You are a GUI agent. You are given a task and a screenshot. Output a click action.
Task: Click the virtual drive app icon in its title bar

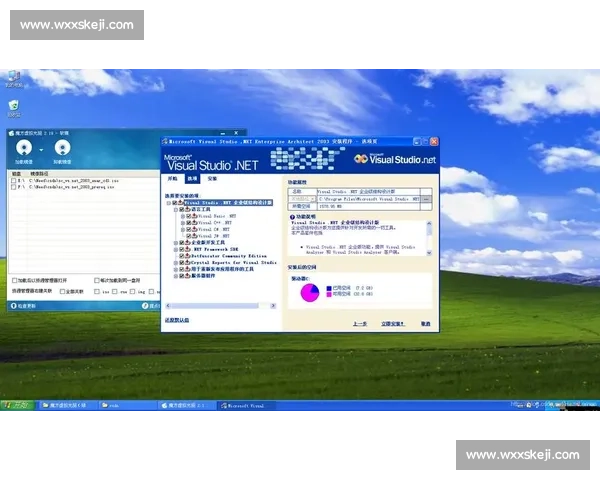click(x=11, y=133)
